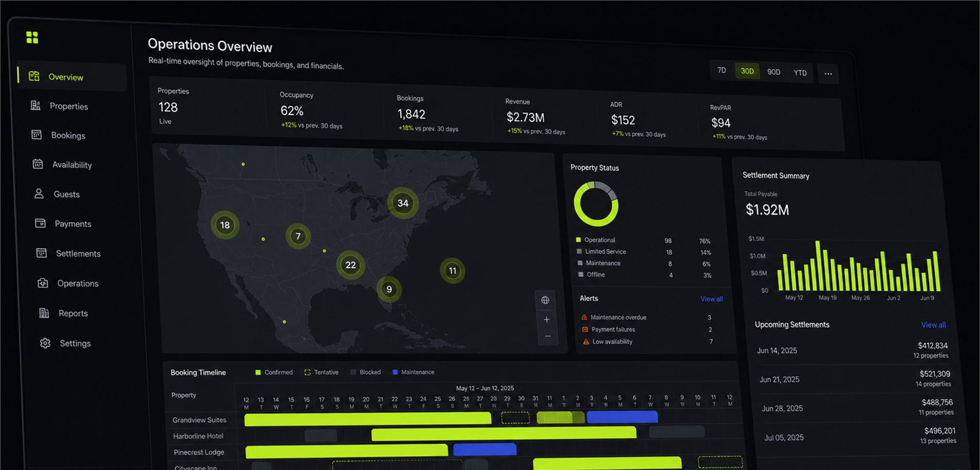Select the 30D time range
980x470 pixels.
[747, 71]
